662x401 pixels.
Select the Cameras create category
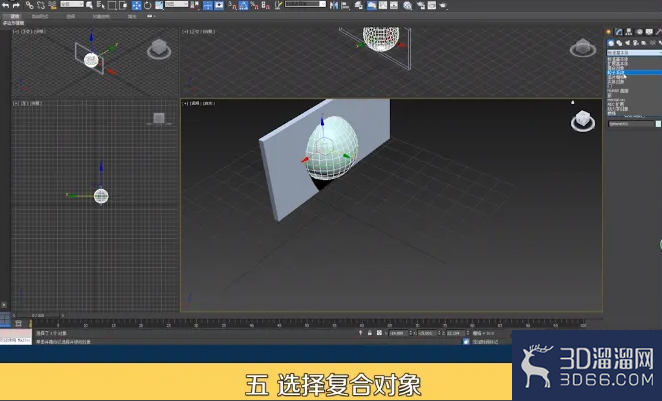pos(635,43)
